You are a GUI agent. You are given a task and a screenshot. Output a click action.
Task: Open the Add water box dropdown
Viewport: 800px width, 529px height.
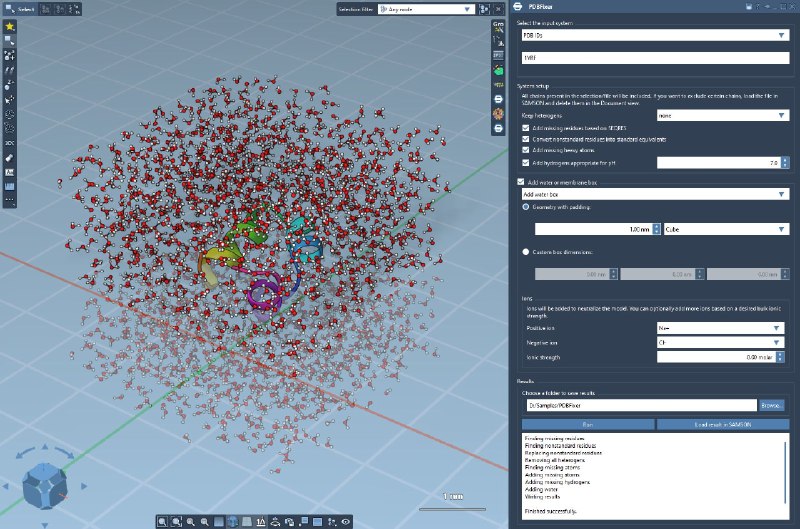click(x=655, y=194)
